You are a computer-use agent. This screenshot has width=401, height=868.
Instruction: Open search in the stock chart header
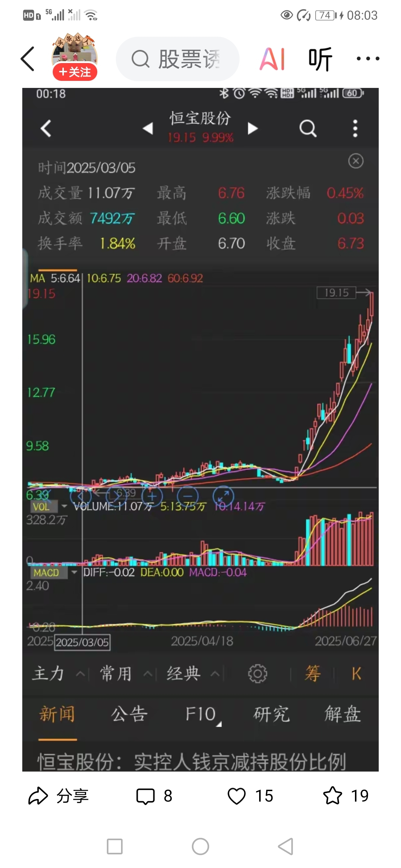pyautogui.click(x=308, y=128)
